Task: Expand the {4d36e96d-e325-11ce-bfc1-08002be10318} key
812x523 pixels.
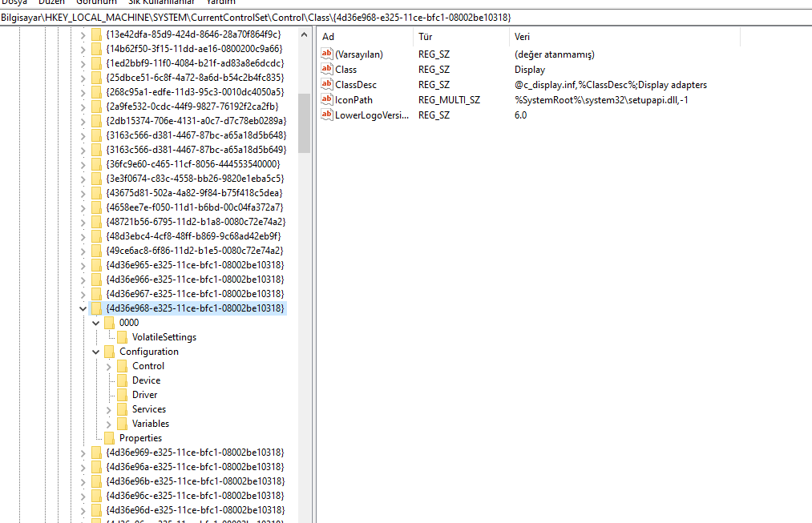Action: pyautogui.click(x=83, y=510)
